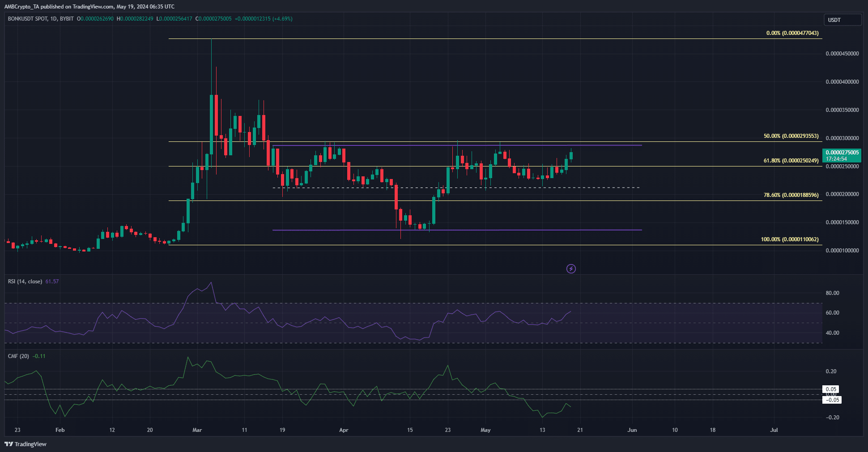
Task: Click the 21 date on time axis
Action: pos(580,430)
